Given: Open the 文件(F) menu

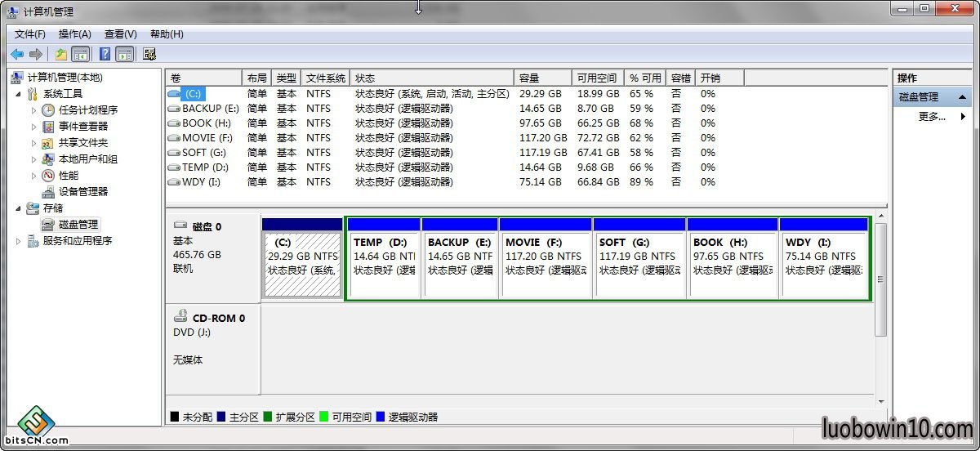Looking at the screenshot, I should (30, 34).
